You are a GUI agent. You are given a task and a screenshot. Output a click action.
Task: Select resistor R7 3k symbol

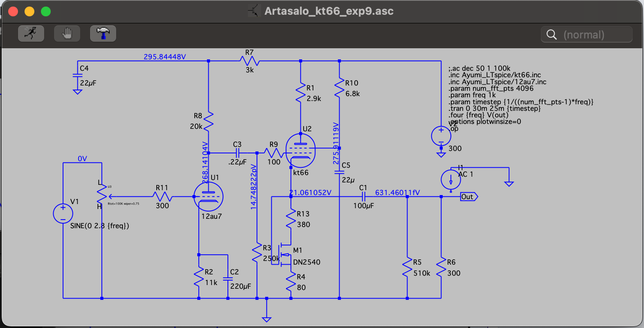(250, 61)
